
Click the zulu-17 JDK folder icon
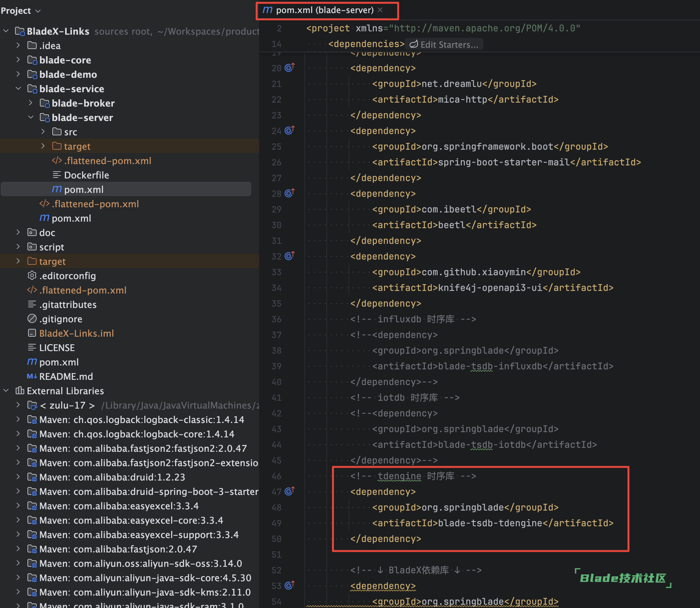(32, 405)
